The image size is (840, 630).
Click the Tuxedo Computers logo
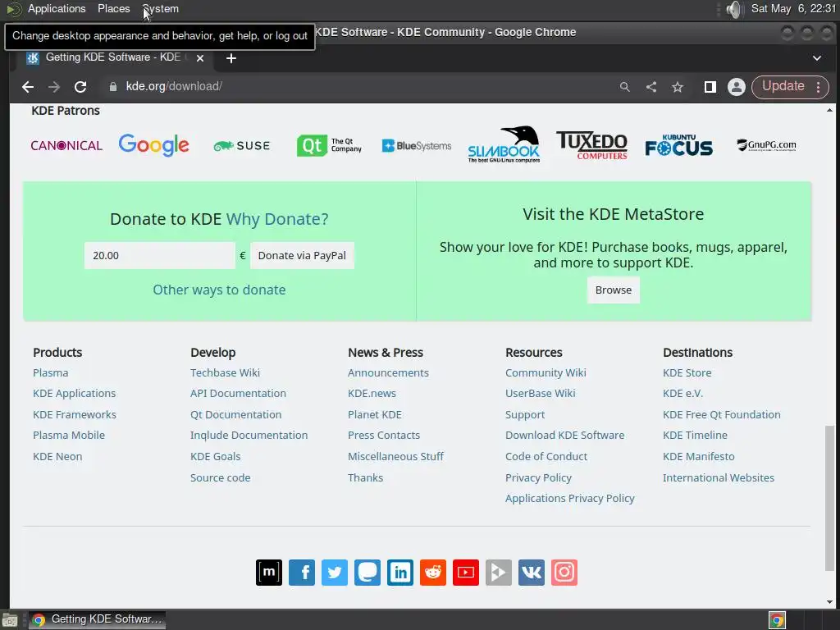coord(591,145)
